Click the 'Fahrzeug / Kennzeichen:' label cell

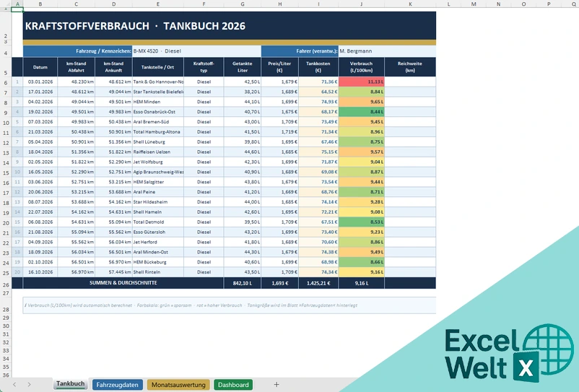coord(77,51)
